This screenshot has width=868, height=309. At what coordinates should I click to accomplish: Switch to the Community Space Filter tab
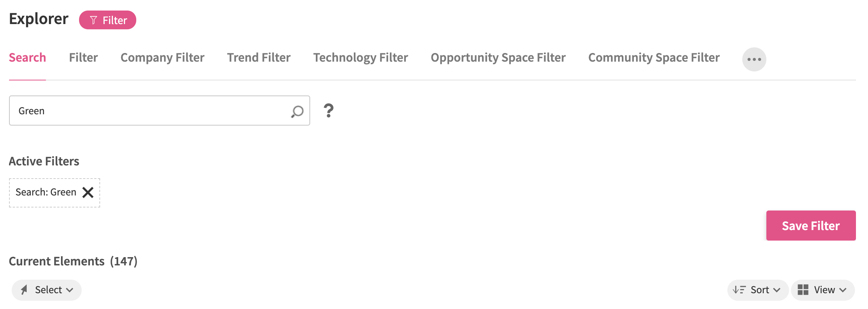click(654, 58)
